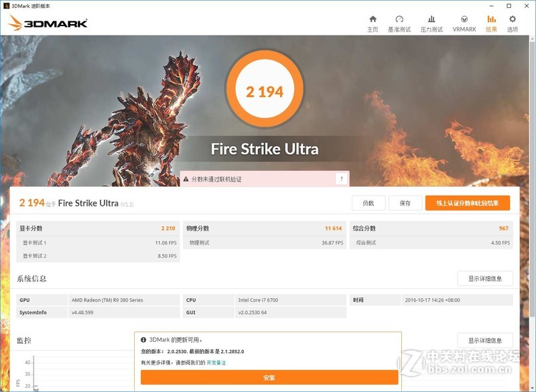Click combined test 4.50 FPS value
Viewport: 536px width, 392px height.
coord(500,243)
